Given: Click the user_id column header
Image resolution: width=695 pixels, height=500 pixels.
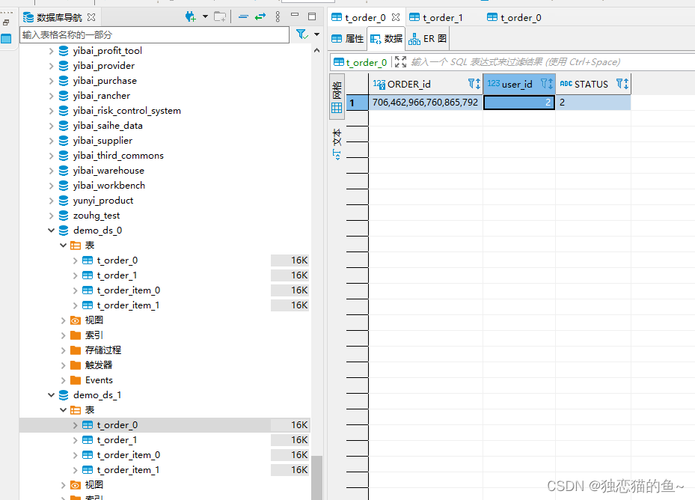Looking at the screenshot, I should [517, 84].
